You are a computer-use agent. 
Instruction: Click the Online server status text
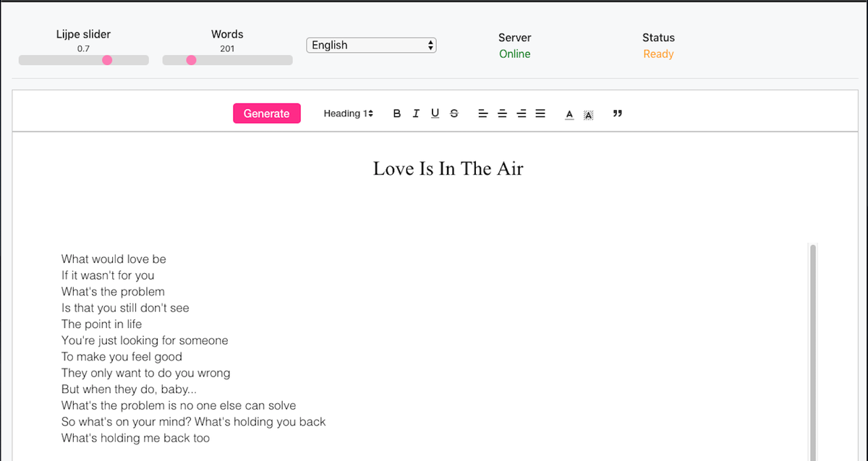[514, 54]
